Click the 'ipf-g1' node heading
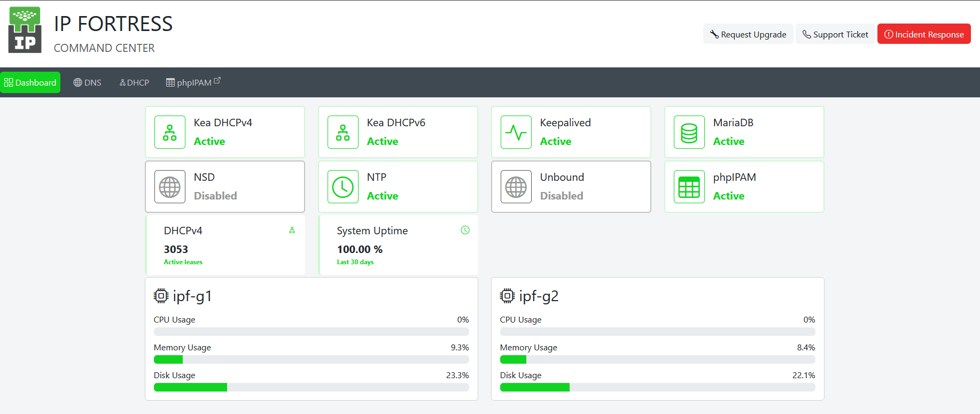The width and height of the screenshot is (980, 414). [192, 296]
